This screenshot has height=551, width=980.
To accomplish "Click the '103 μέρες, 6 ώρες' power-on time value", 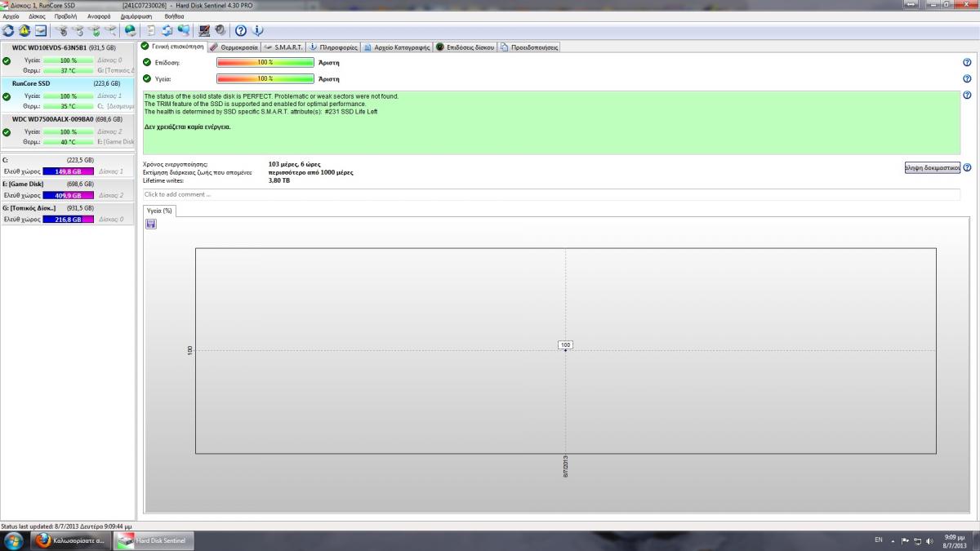I will click(x=295, y=164).
